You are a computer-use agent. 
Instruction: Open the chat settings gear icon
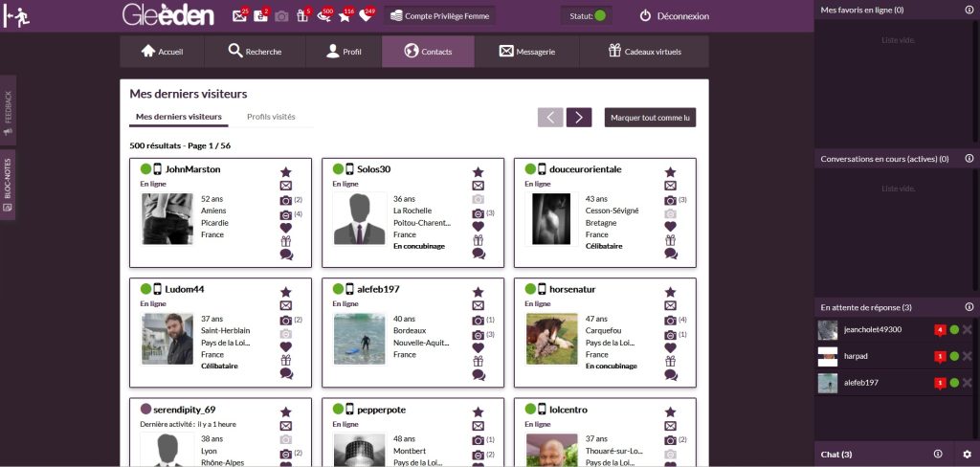pos(967,454)
